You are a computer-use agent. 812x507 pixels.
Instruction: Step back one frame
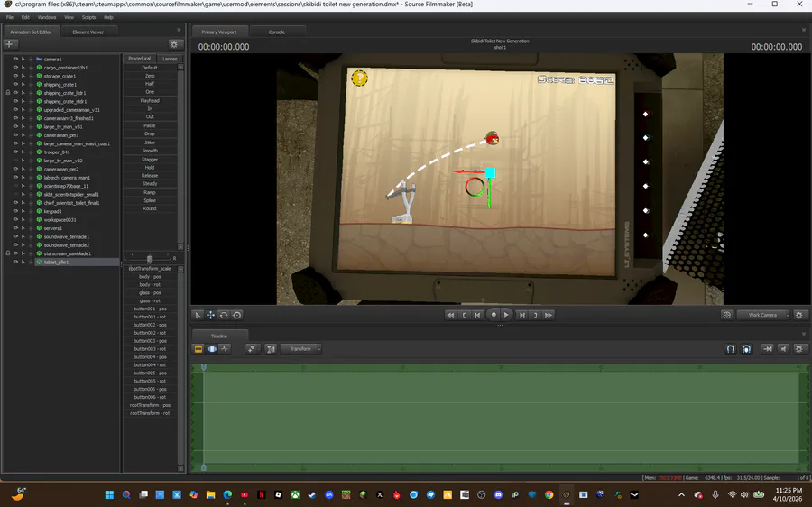click(x=477, y=315)
